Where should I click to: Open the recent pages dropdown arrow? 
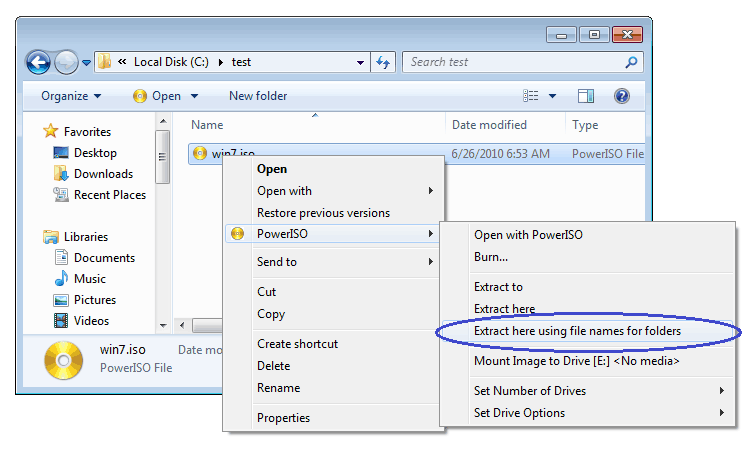[87, 63]
